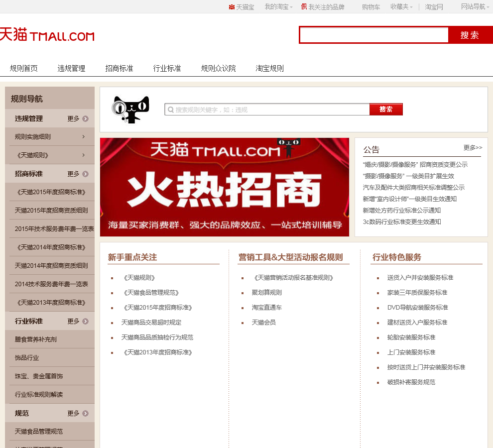Click the 火热招商 banner image

click(x=225, y=187)
